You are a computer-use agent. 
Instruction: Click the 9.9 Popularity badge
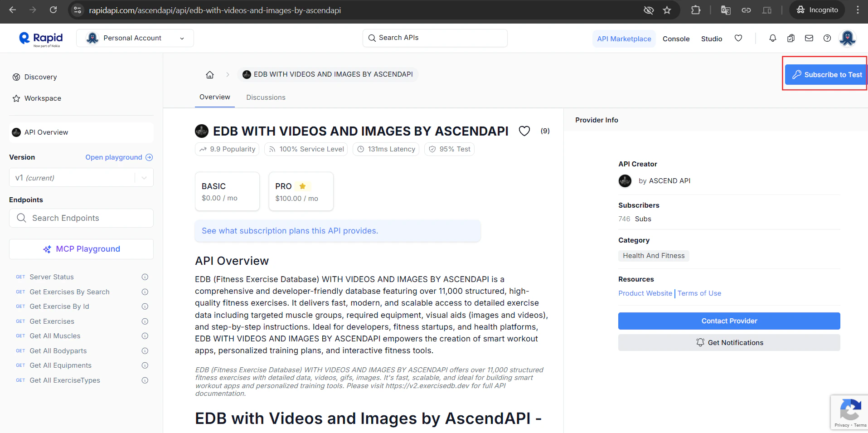[x=227, y=149]
